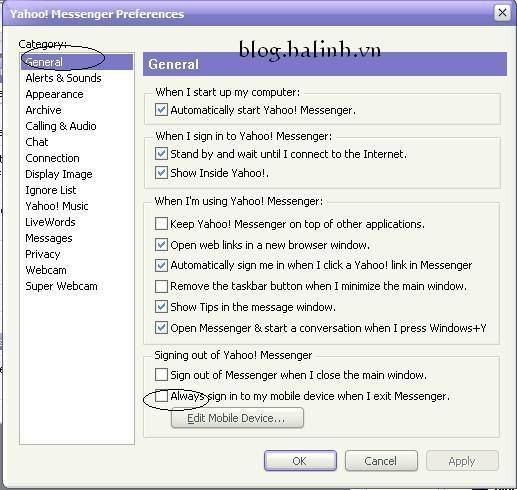Enable Sign out when closing main window
The width and height of the screenshot is (517, 490).
(x=161, y=375)
